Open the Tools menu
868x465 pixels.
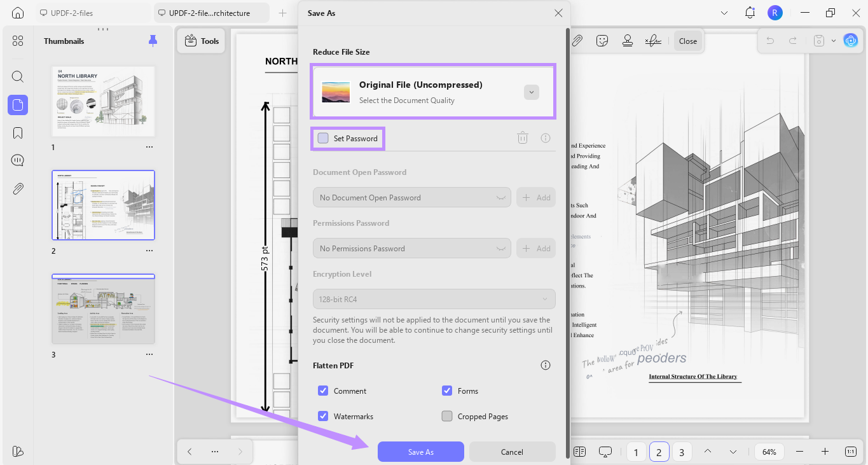[202, 41]
